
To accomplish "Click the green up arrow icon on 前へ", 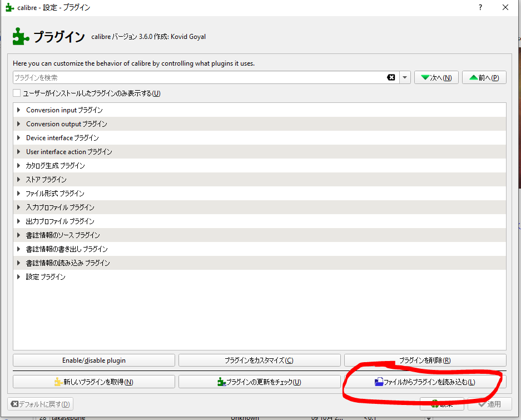I will 474,77.
